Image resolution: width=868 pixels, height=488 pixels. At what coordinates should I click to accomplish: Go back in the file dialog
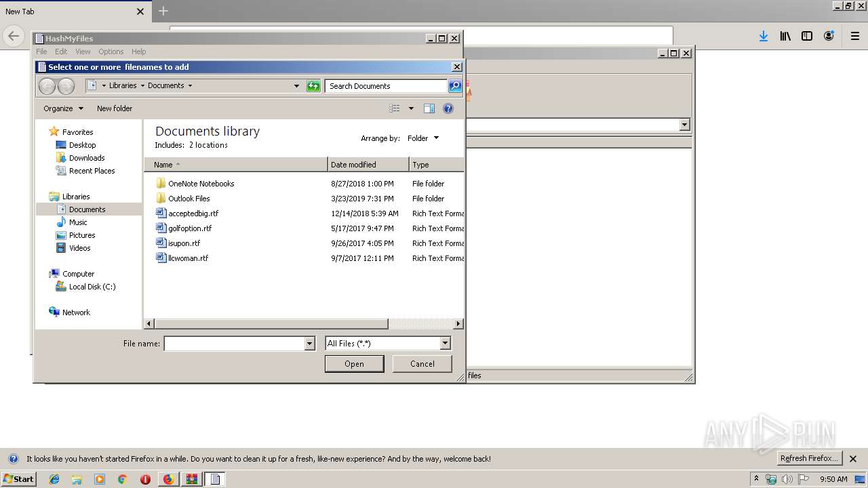pos(47,86)
